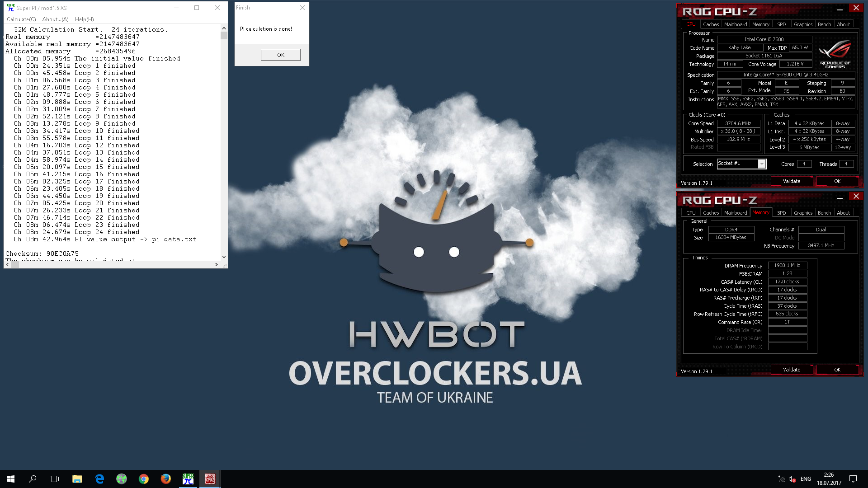Click the Multiplier x 36.0 value
This screenshot has width=868, height=488.
coord(738,131)
